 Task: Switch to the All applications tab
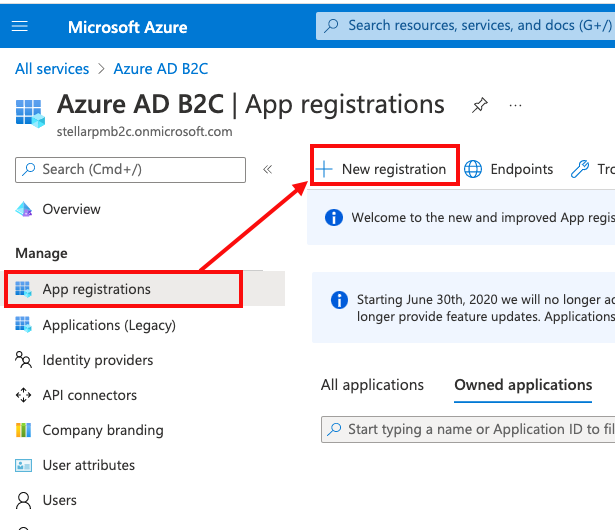click(372, 385)
